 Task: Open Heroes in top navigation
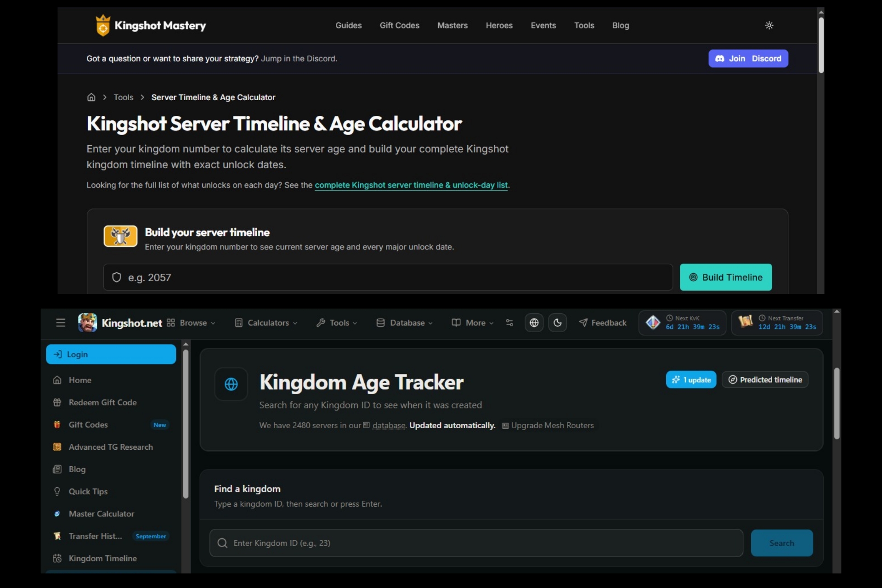[x=499, y=25]
